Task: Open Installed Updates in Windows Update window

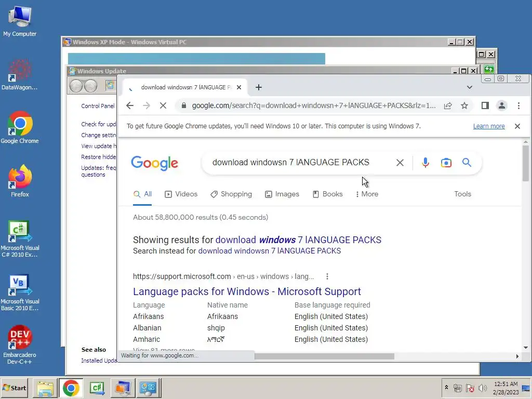Action: tap(99, 361)
